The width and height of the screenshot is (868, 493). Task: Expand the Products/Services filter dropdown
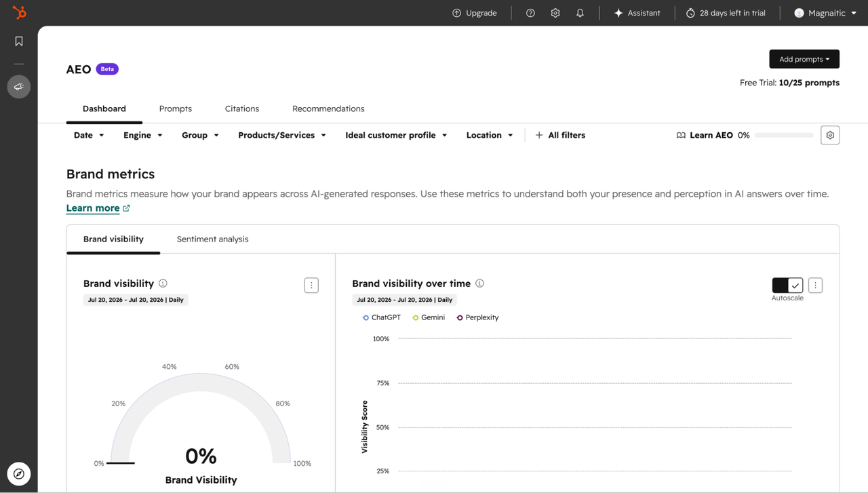click(x=282, y=135)
